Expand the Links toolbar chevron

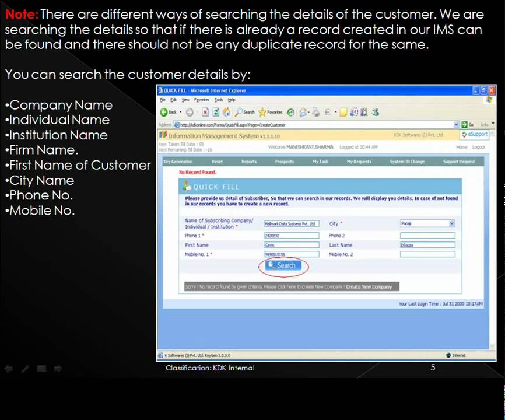tap(493, 124)
